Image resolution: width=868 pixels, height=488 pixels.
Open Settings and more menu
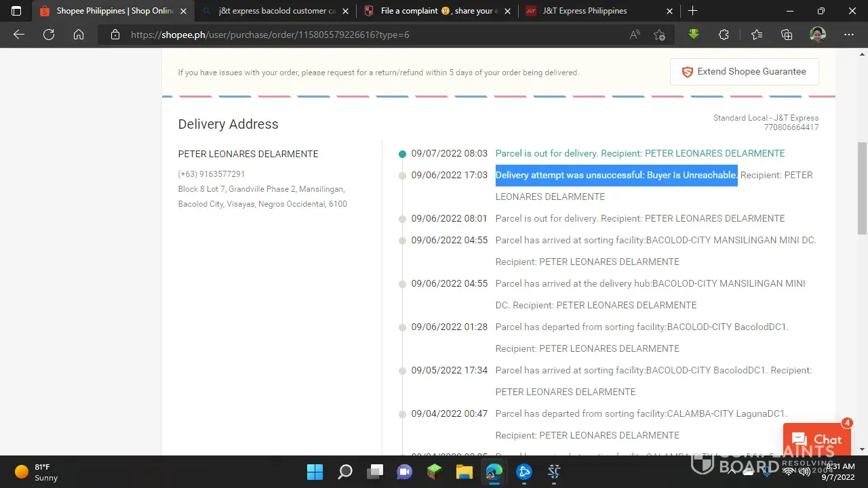(849, 35)
